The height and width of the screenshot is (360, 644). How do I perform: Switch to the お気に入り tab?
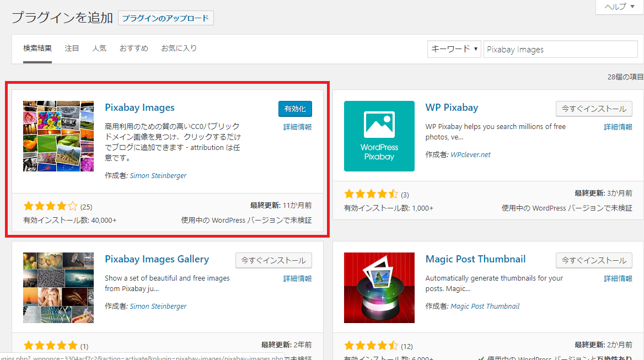(179, 49)
